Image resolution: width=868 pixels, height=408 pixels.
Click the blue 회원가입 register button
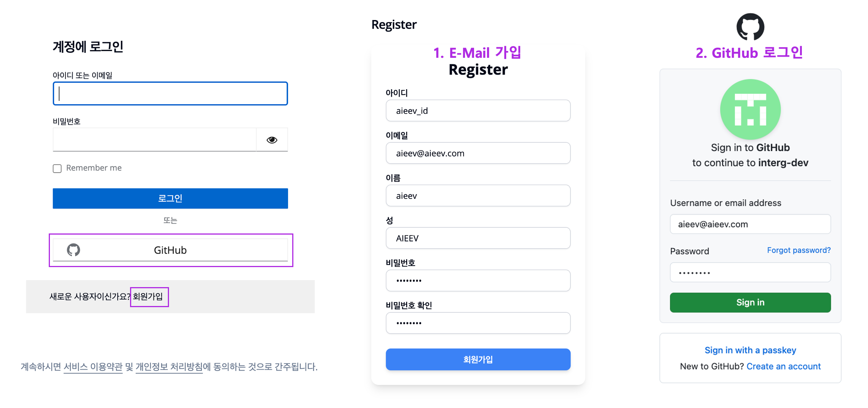478,359
